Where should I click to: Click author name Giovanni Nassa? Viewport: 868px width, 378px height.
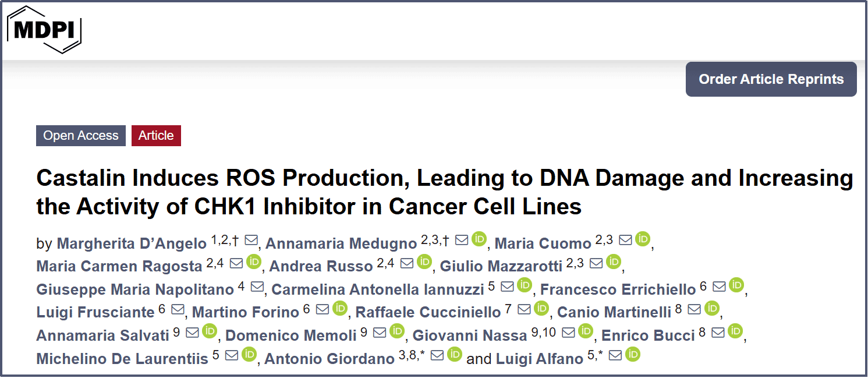(x=470, y=335)
